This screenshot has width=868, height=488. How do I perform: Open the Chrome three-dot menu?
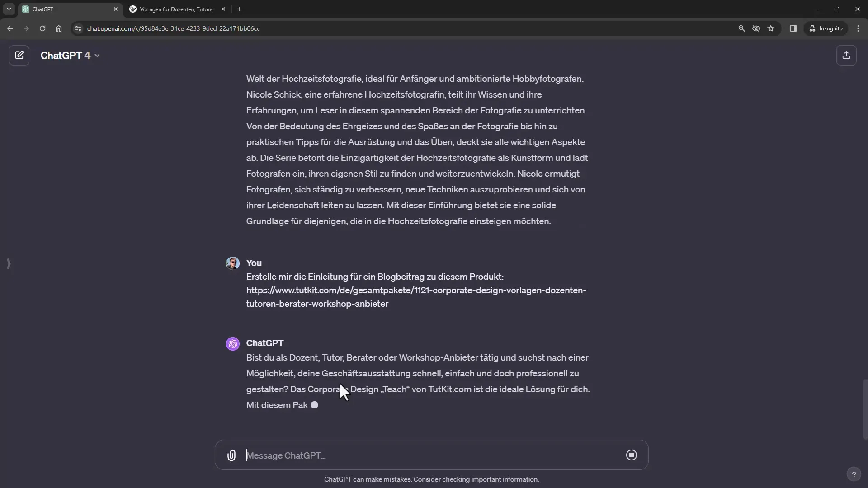858,28
